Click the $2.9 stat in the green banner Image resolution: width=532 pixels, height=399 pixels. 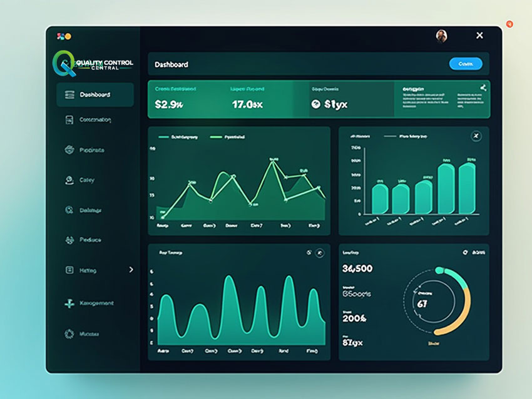168,104
